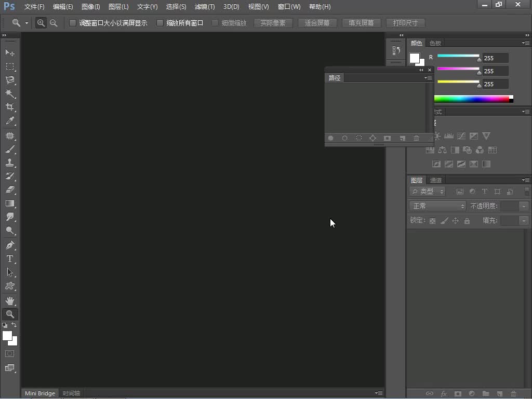Select the Dodge tool
The image size is (532, 399).
pyautogui.click(x=10, y=230)
